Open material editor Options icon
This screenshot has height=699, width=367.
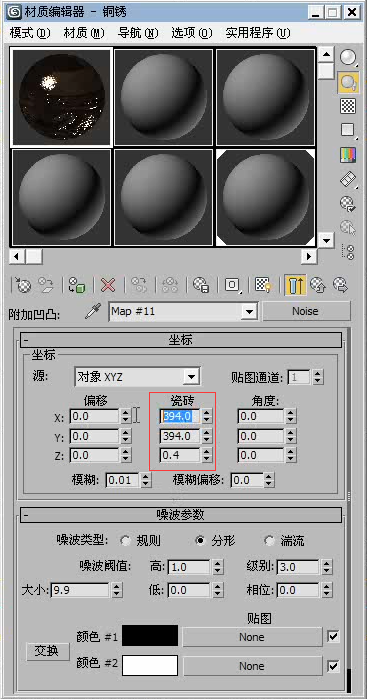(x=348, y=203)
